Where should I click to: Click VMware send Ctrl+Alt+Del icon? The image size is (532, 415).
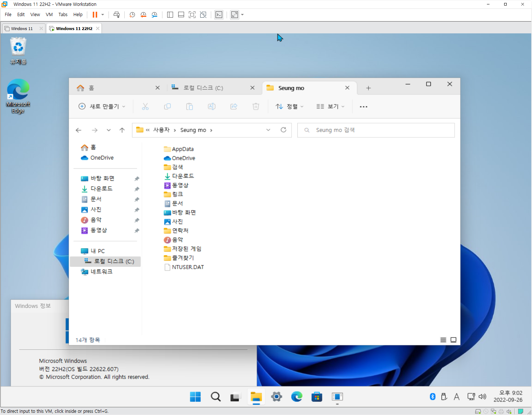(117, 15)
